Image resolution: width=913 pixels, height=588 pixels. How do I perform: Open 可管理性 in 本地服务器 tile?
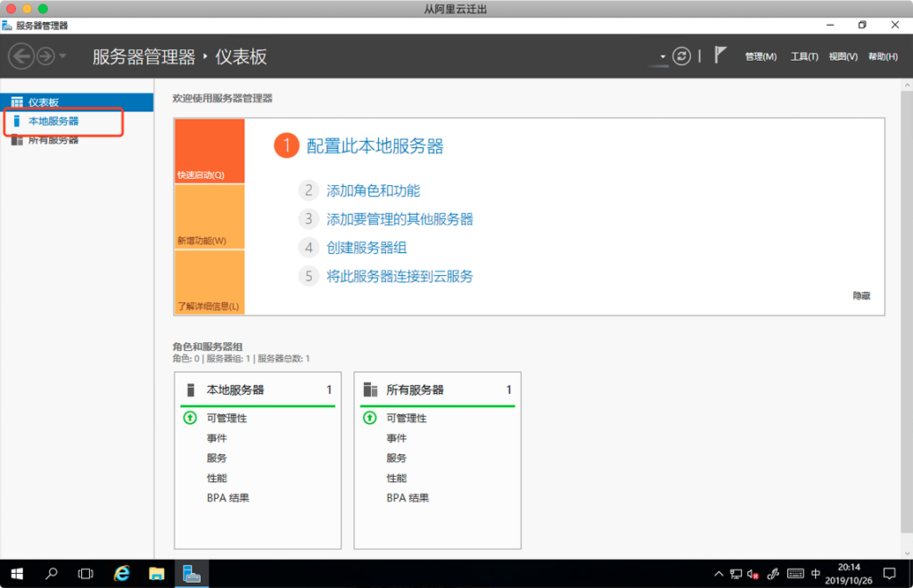(x=226, y=418)
